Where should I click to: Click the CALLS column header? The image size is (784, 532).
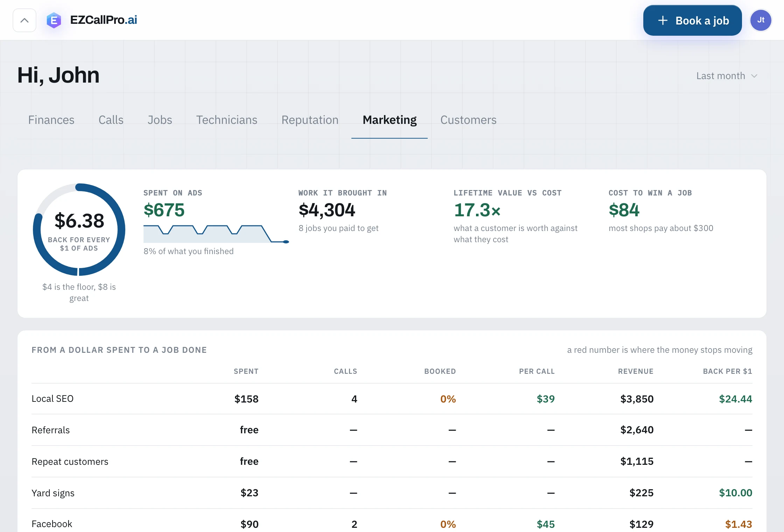pyautogui.click(x=345, y=371)
